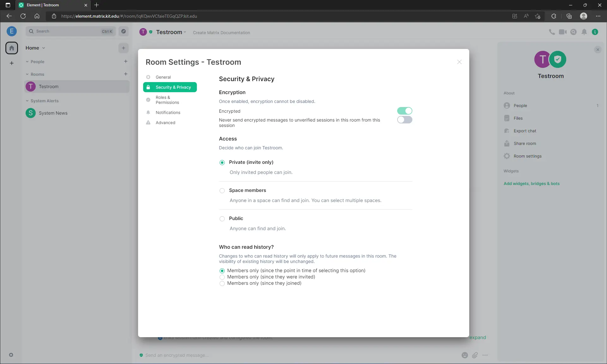Open the notifications bell panel
Screen dimensions: 607x364
tap(584, 32)
